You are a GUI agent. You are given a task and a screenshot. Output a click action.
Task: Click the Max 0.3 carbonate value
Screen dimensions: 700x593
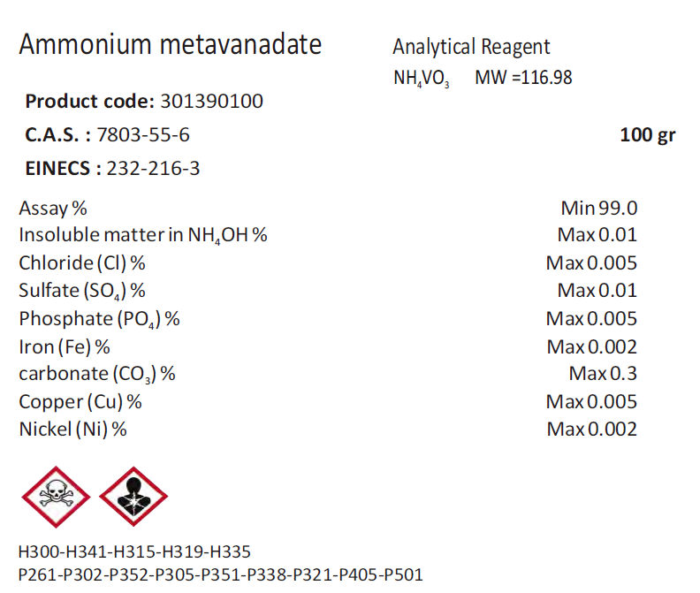[x=603, y=373]
